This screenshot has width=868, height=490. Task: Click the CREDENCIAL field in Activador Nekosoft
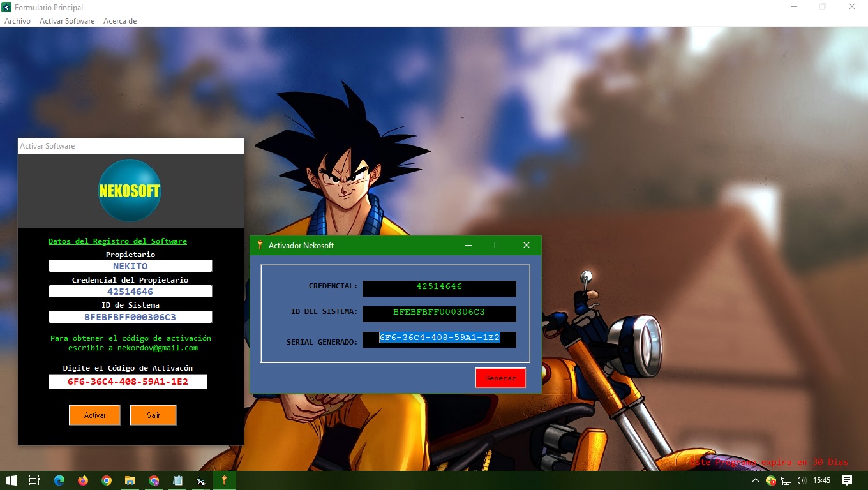439,288
